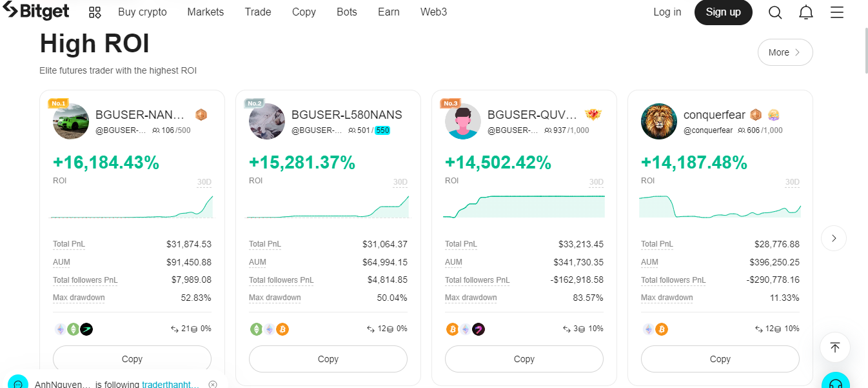This screenshot has height=388, width=868.
Task: Go to the Web3 menu
Action: point(433,12)
